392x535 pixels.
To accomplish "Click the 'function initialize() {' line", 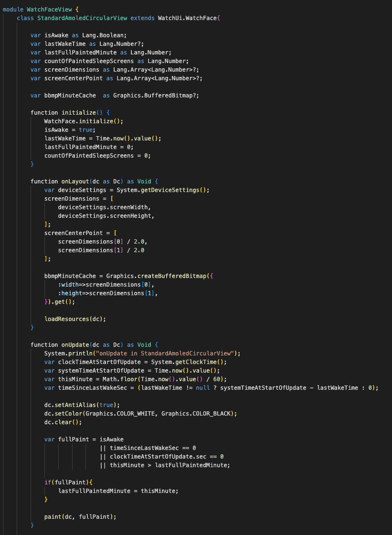I will (x=70, y=113).
